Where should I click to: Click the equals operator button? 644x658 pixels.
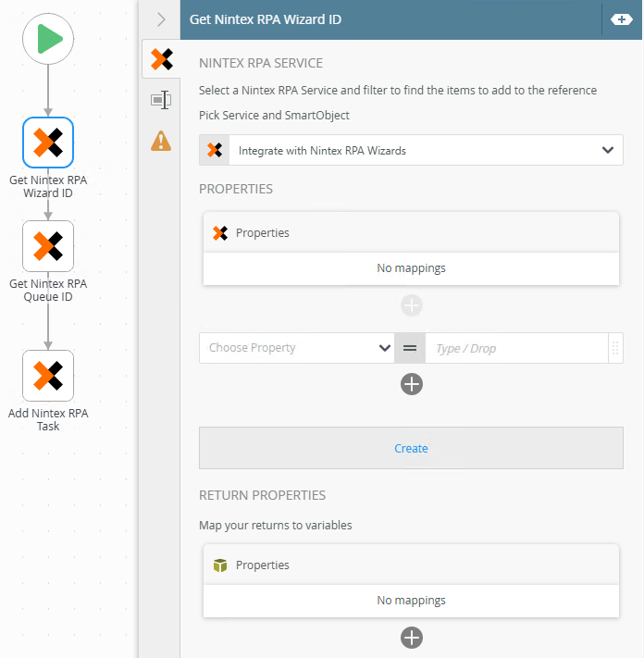(x=410, y=348)
